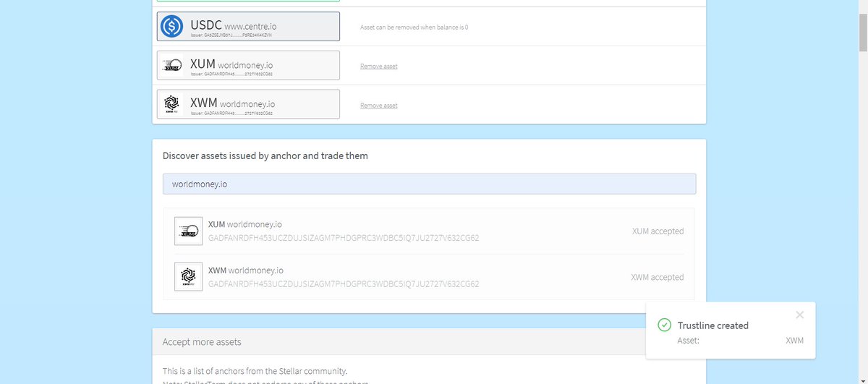Click the XUM issuer address in results
The image size is (868, 384).
(344, 238)
